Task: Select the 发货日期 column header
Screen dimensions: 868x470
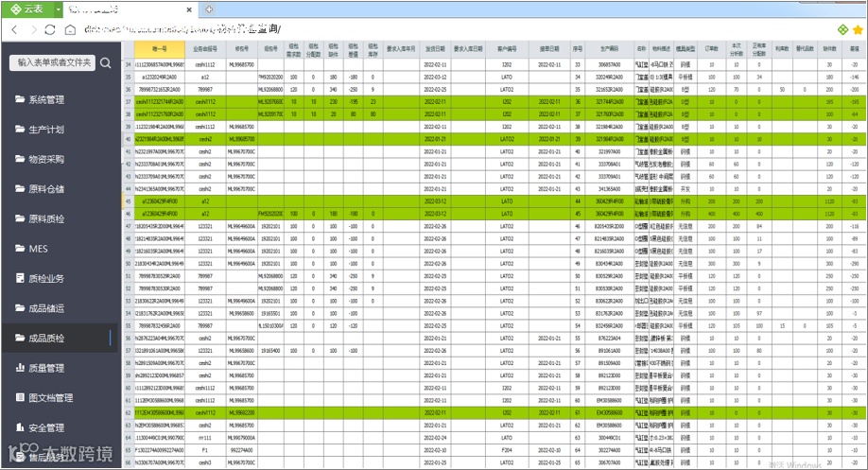Action: [435, 49]
